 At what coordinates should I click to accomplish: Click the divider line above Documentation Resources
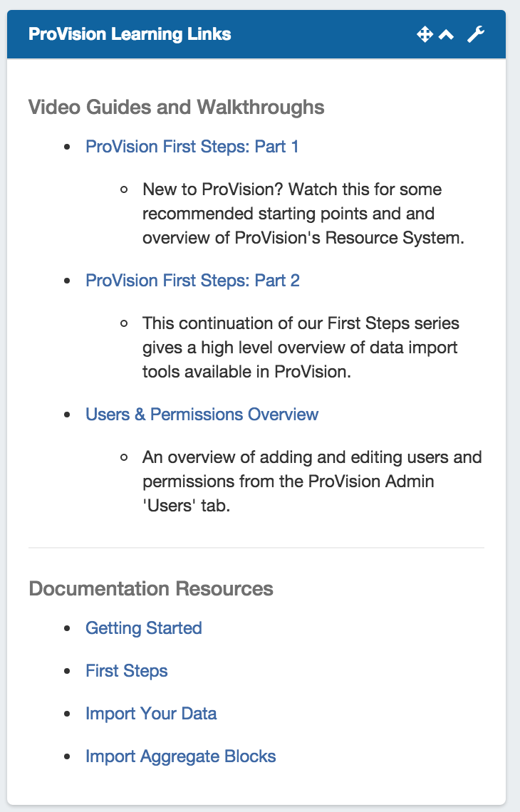click(x=256, y=548)
